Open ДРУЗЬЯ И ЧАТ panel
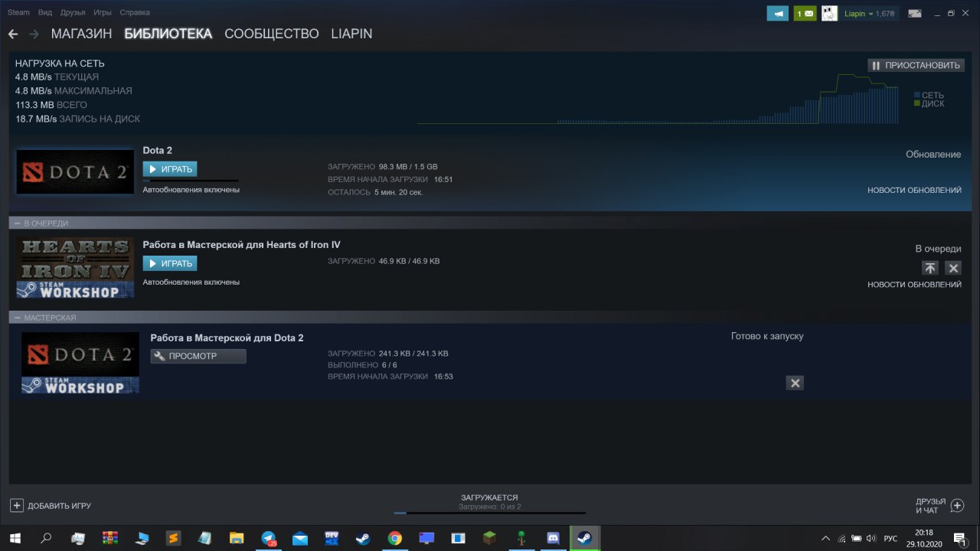 point(939,505)
